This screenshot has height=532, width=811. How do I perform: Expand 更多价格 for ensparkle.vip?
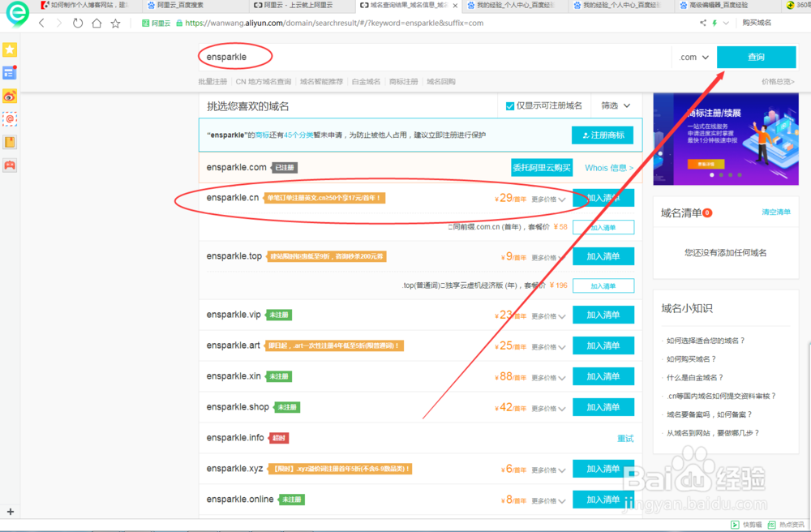[548, 316]
